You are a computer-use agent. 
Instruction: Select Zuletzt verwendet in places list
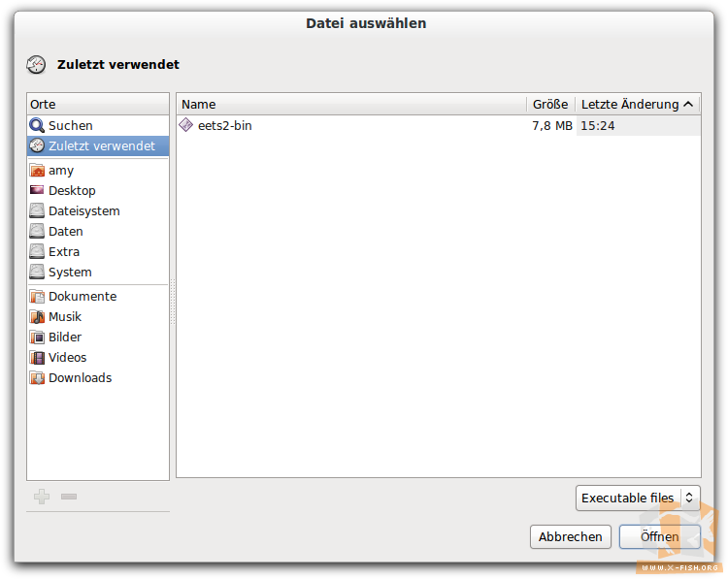click(x=98, y=145)
